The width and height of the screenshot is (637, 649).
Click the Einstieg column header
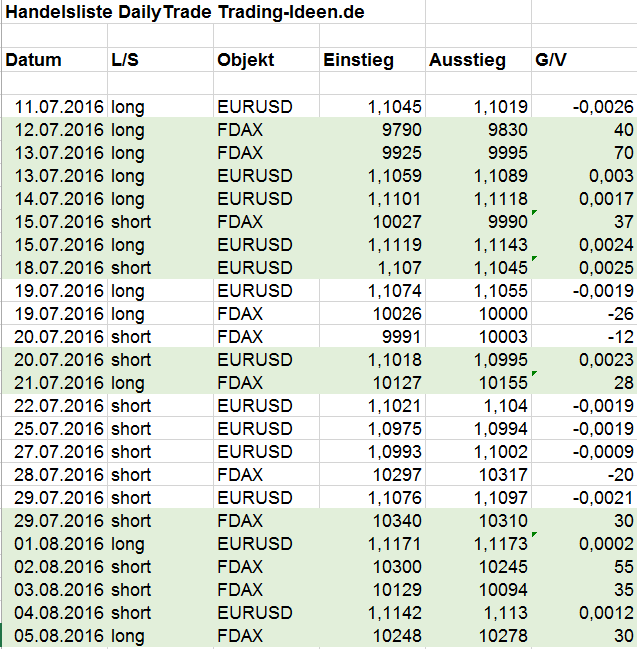(373, 60)
